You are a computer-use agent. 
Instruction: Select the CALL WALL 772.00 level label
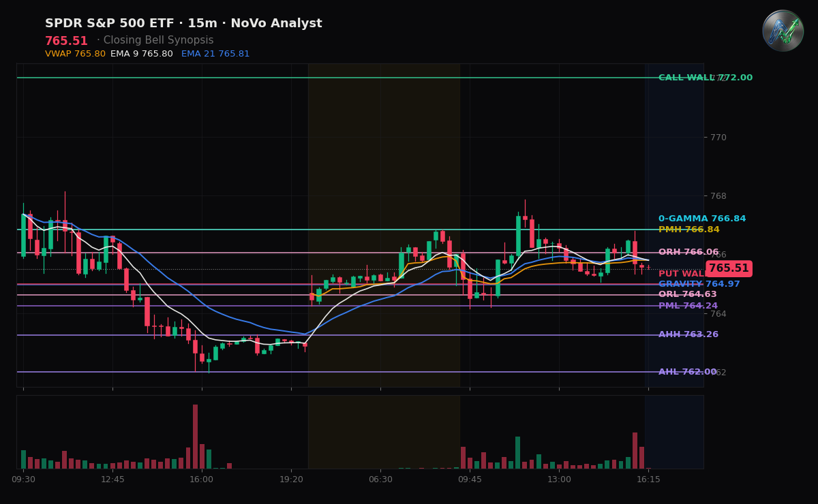706,78
